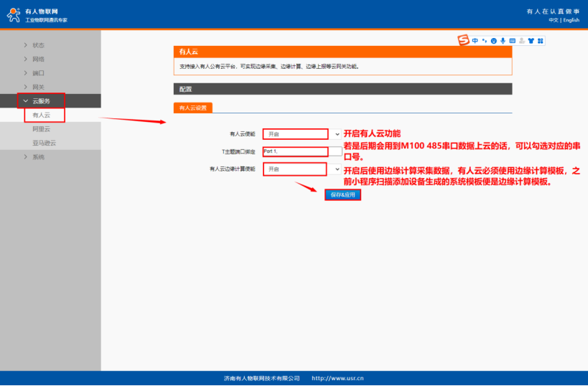Viewport: 588px width, 386px height.
Task: Click the 有人云边缘计算使能 field label
Action: (233, 169)
